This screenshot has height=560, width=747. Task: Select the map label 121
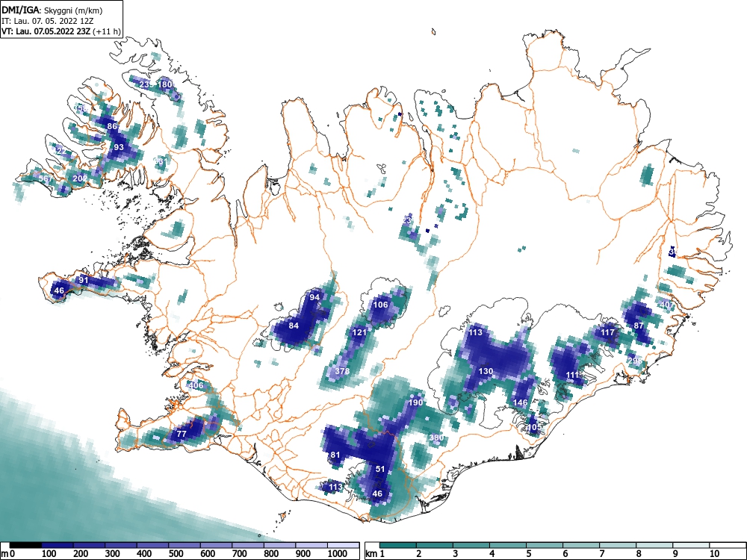pyautogui.click(x=359, y=332)
